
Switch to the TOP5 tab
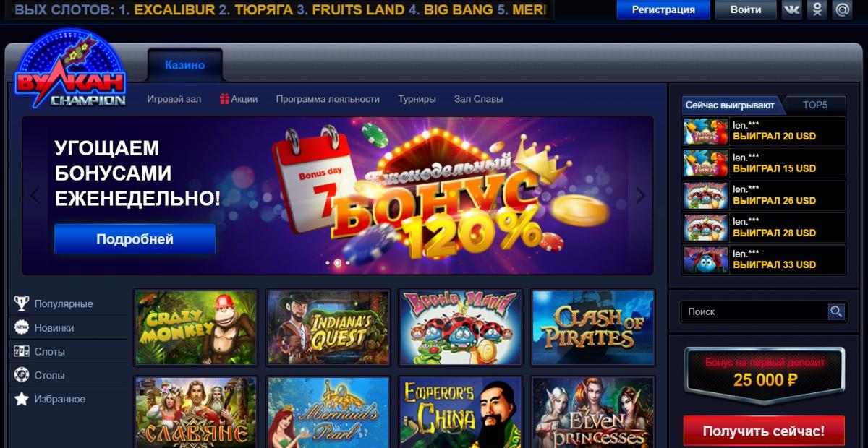(x=814, y=105)
